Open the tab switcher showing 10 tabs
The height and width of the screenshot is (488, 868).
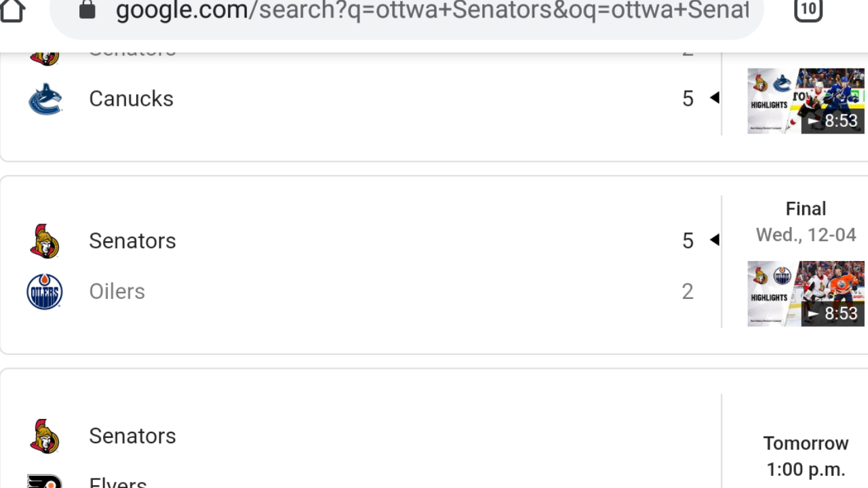(x=808, y=9)
